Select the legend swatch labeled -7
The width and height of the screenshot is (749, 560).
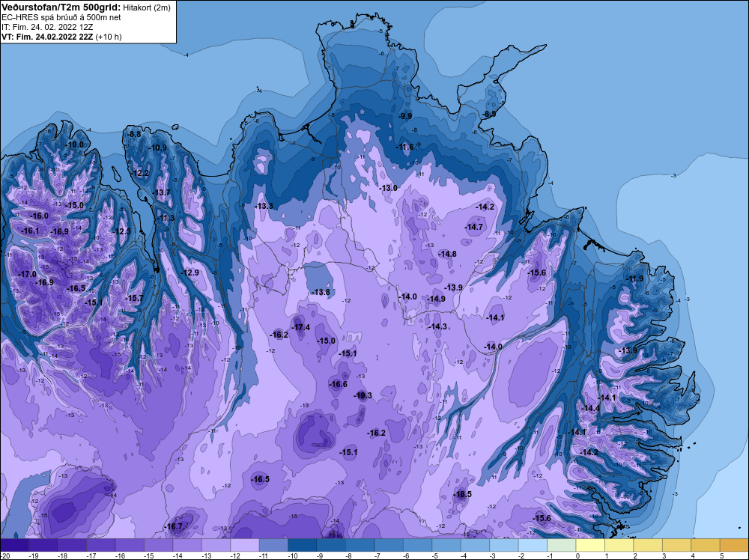pyautogui.click(x=389, y=545)
